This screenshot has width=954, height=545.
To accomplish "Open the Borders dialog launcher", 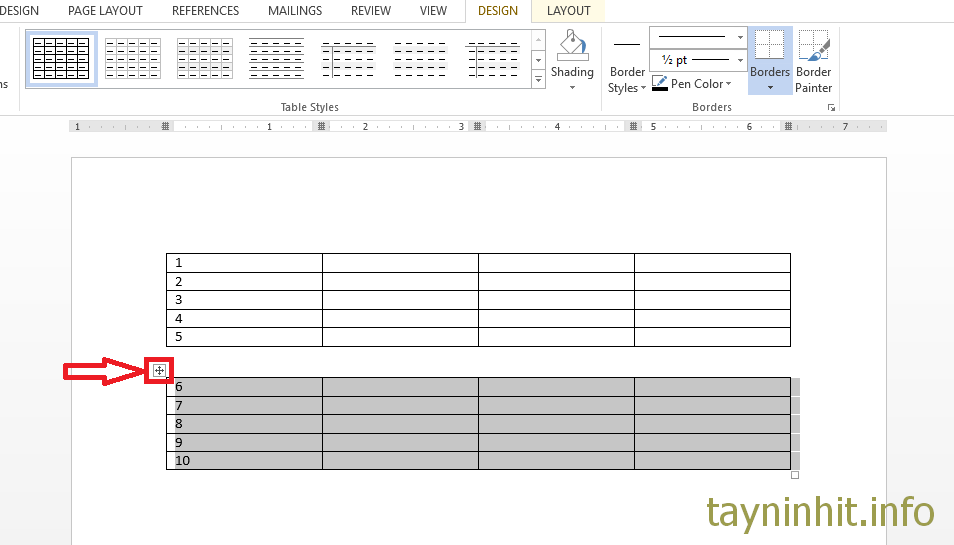I will click(x=830, y=106).
